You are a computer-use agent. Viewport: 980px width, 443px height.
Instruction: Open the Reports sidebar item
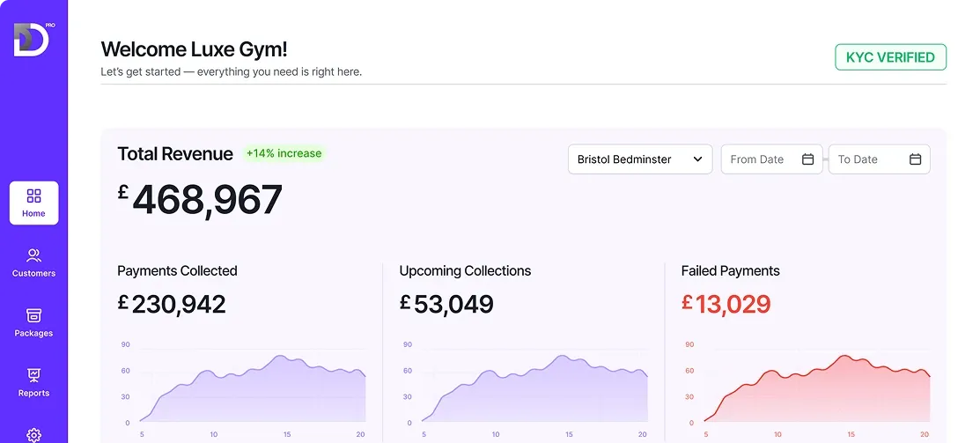(x=33, y=383)
